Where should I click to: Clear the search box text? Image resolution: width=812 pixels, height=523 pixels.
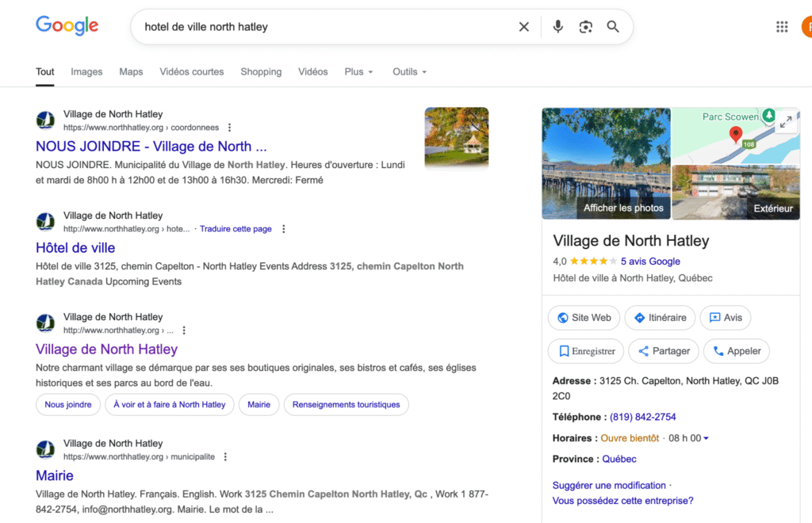click(x=523, y=27)
